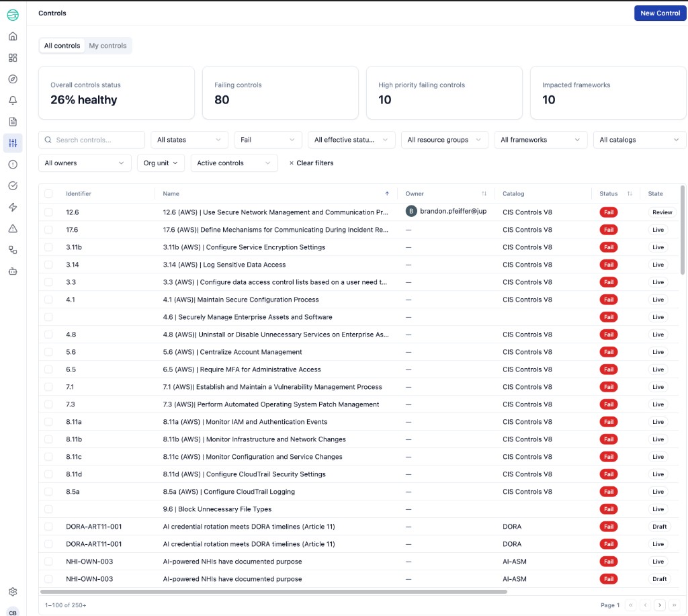
Task: Select the controls sliders icon in sidebar
Action: tap(13, 143)
